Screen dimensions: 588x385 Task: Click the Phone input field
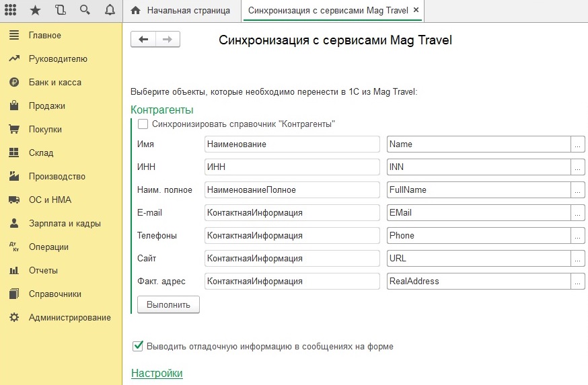click(479, 236)
